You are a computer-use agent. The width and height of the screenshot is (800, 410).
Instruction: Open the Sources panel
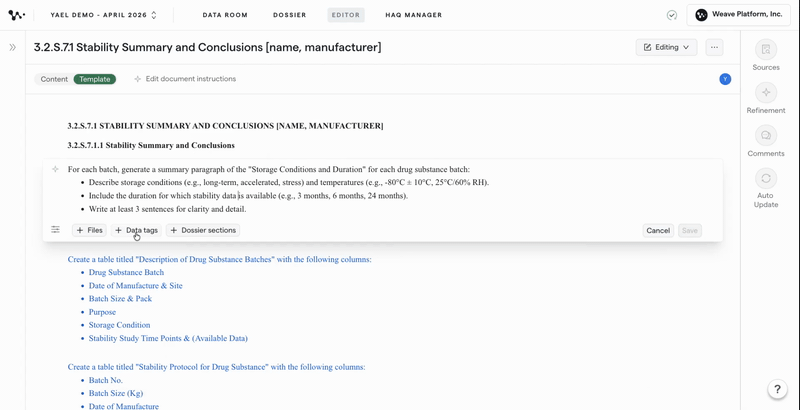pyautogui.click(x=766, y=55)
